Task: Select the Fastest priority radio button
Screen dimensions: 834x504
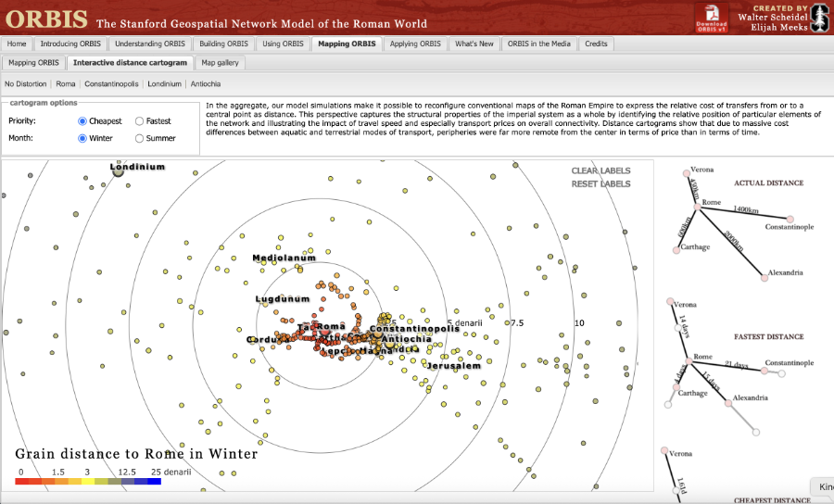Action: pos(140,120)
